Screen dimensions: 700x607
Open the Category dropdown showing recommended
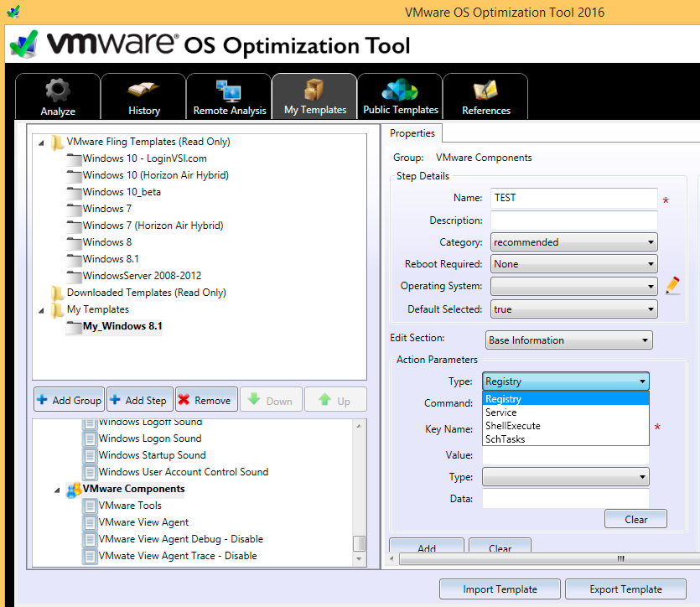[x=573, y=242]
